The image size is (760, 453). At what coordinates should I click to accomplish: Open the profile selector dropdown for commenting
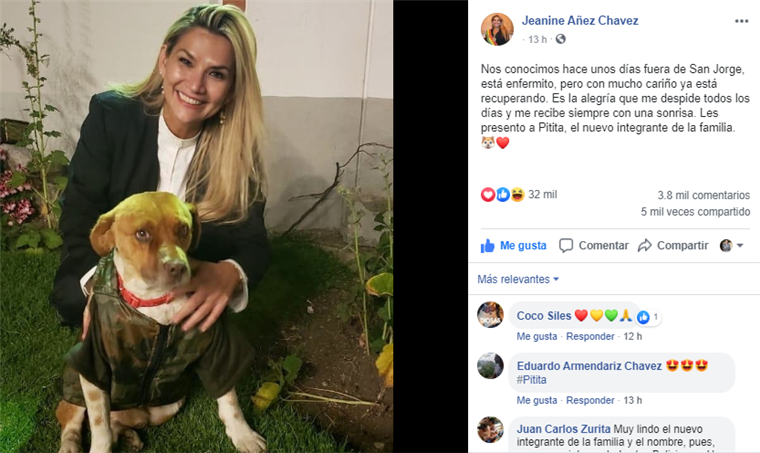point(731,246)
